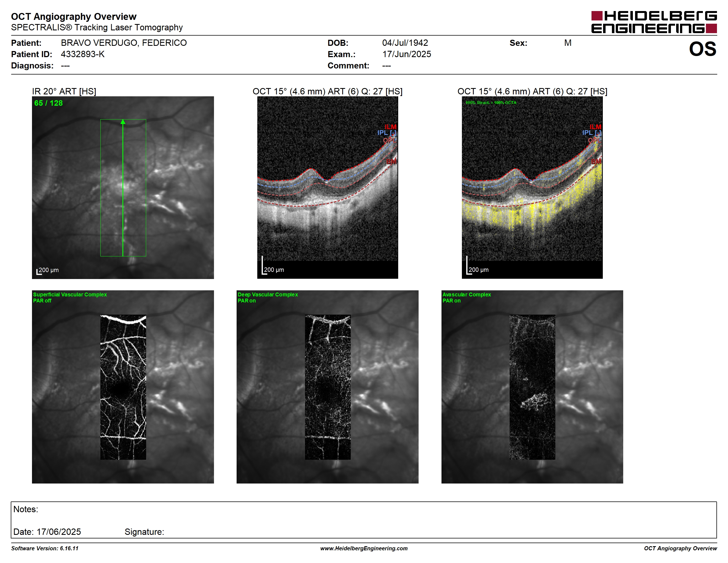
Task: Click the '65 / 128' scan counter
Action: [x=48, y=103]
